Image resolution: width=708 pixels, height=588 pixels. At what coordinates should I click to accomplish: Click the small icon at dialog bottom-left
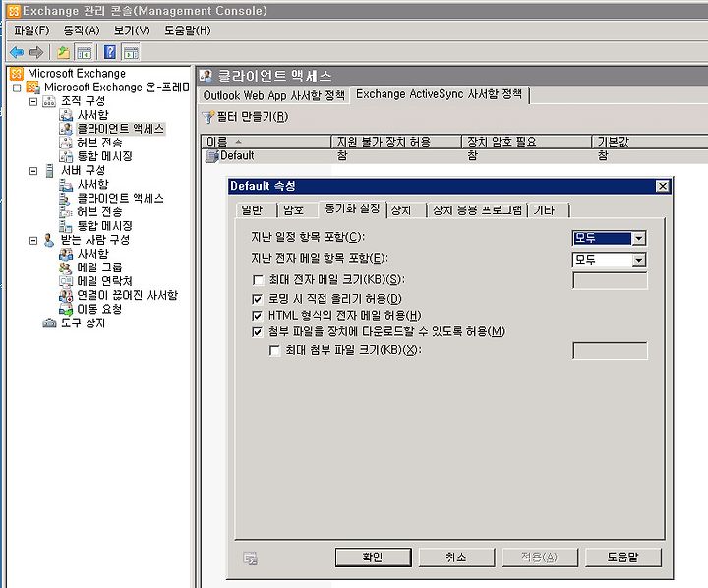[250, 559]
